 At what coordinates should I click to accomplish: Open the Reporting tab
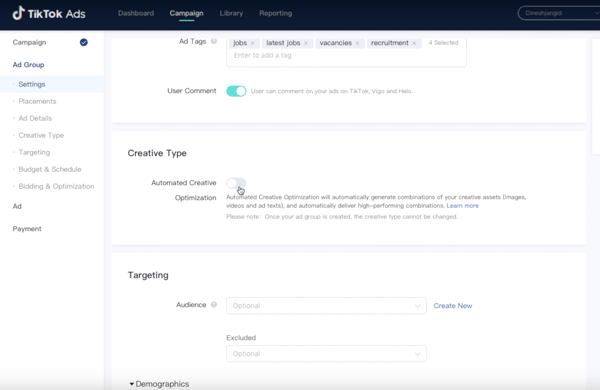click(x=276, y=13)
